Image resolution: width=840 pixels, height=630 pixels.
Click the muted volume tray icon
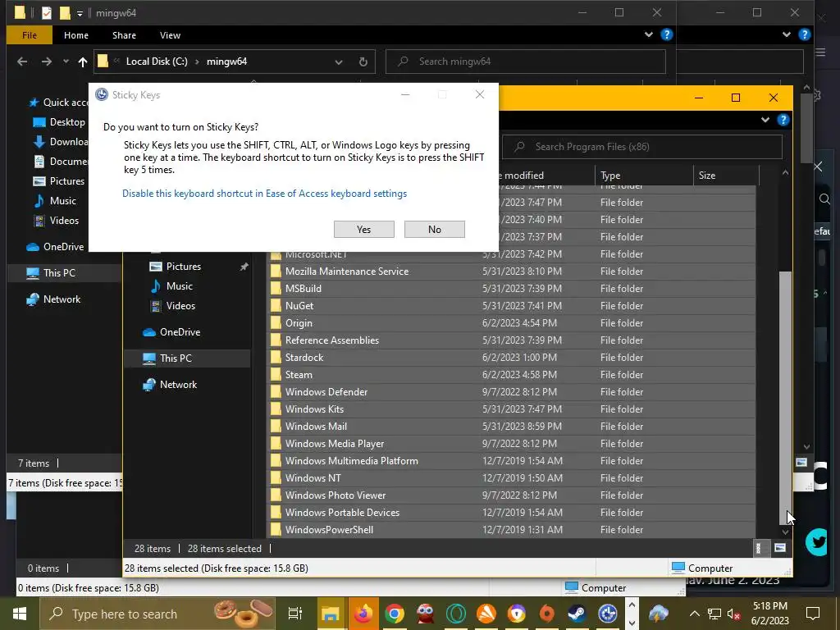pyautogui.click(x=733, y=614)
